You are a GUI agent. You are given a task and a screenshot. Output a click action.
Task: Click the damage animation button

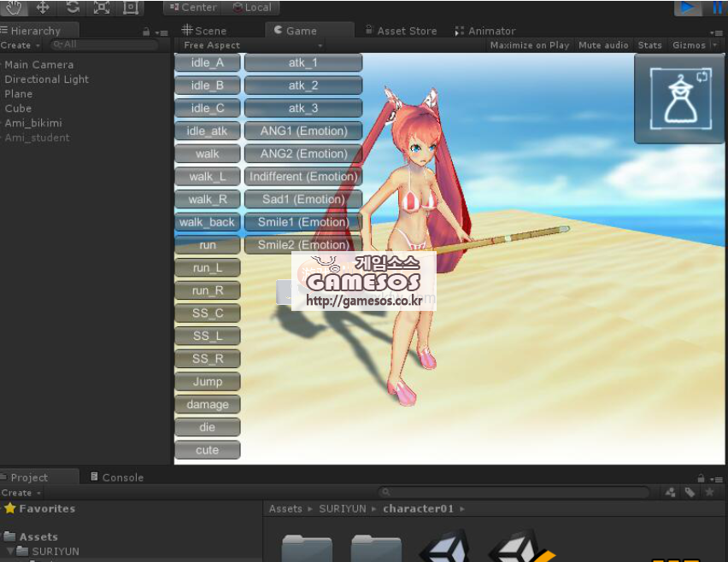[208, 404]
